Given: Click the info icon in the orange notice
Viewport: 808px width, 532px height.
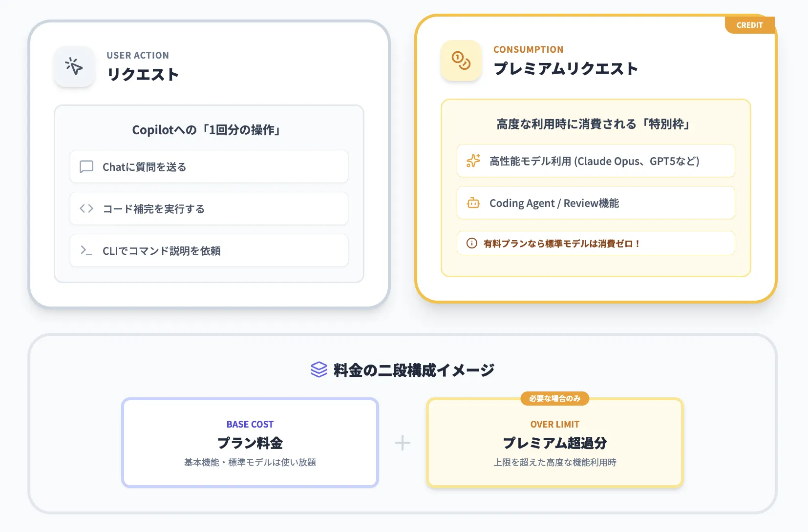Looking at the screenshot, I should [471, 243].
